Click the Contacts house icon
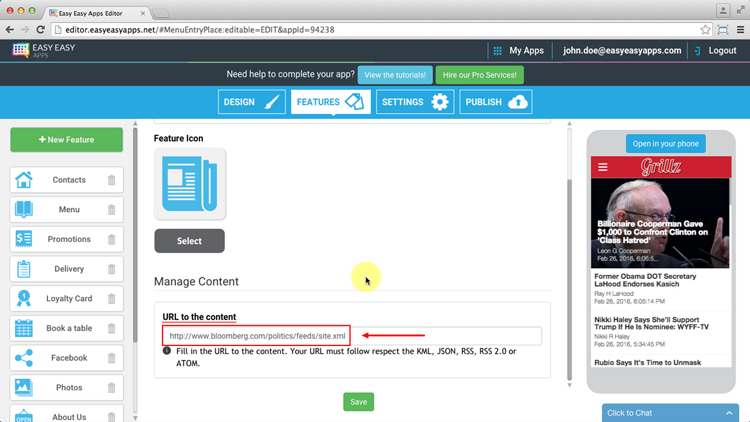 [23, 180]
